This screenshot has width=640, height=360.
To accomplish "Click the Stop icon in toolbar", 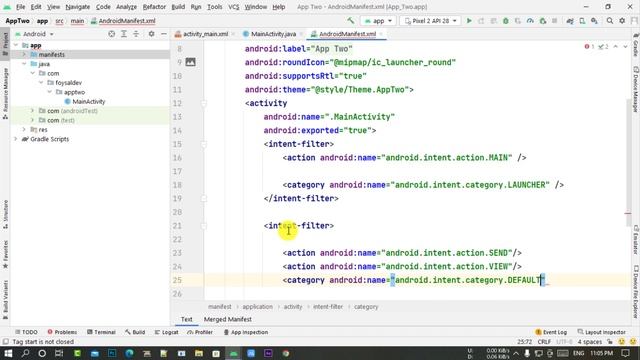I will pyautogui.click(x=554, y=20).
